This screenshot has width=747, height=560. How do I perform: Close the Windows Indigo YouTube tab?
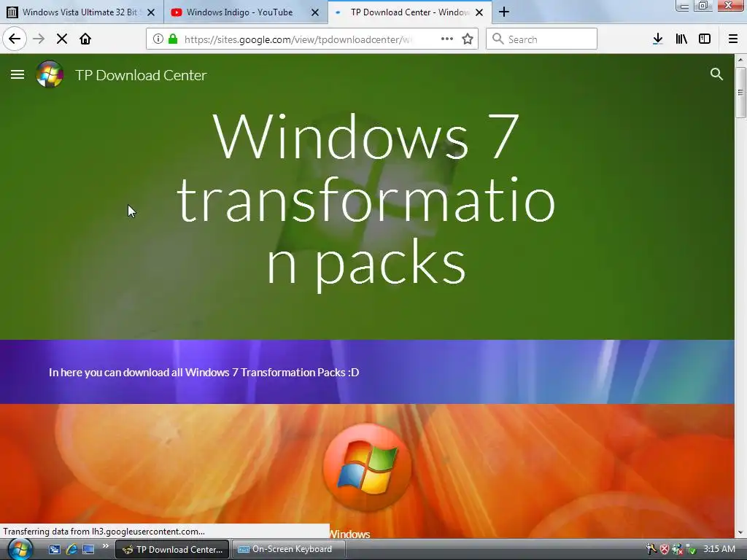(x=315, y=12)
